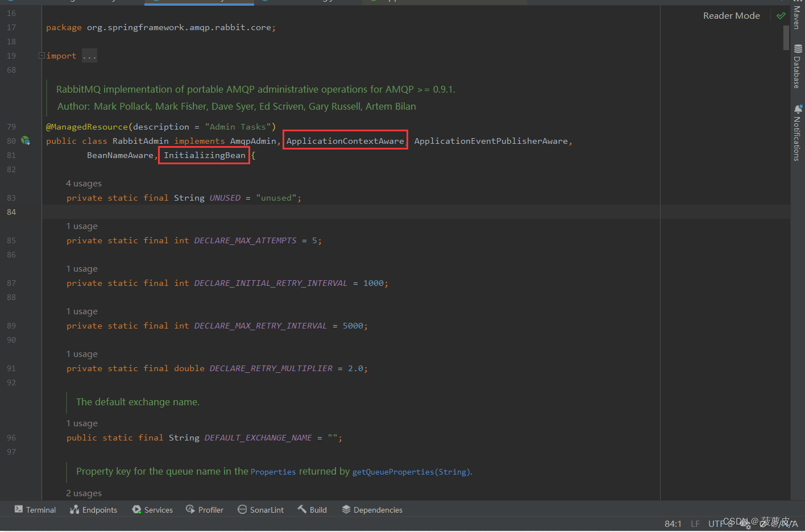This screenshot has width=805, height=532.
Task: Click the Author line in the doc comment
Action: pos(236,106)
